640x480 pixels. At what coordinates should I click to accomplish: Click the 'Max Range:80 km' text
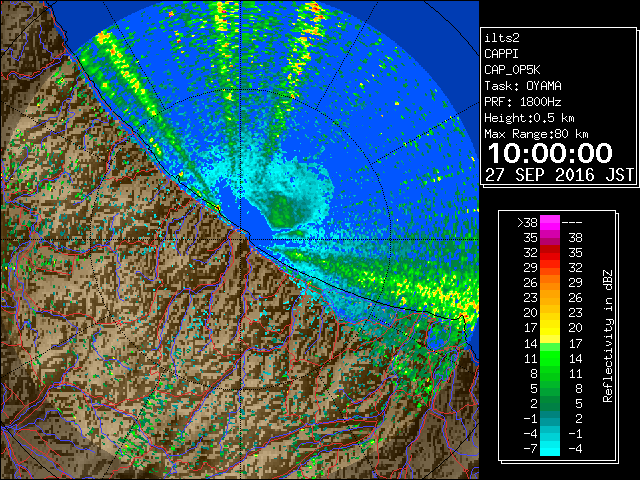536,134
